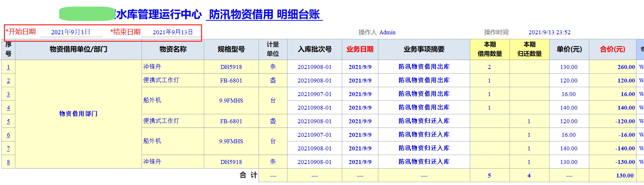Select the operation time 2021/9/13 23:52

(x=549, y=32)
